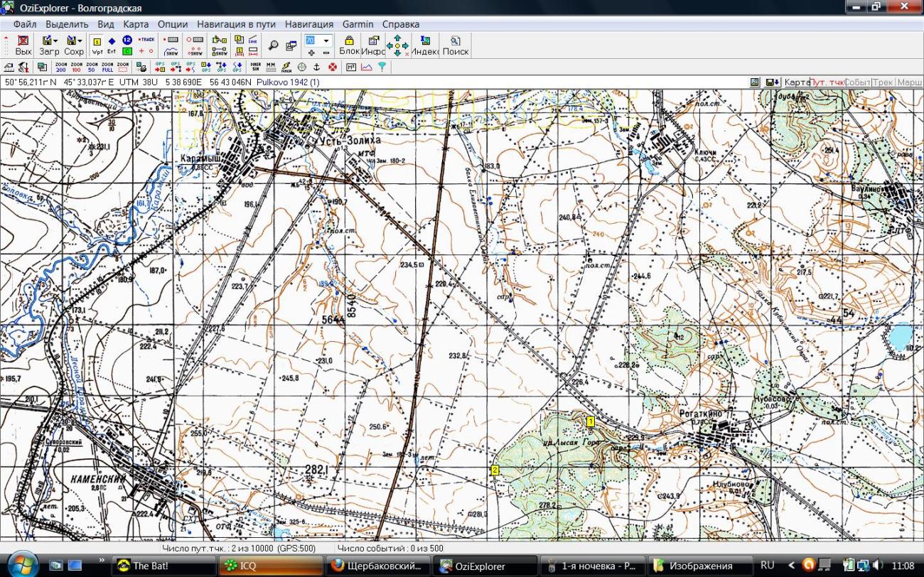Expand the Загр load dropdown arrow
The image size is (924, 577).
pos(56,41)
